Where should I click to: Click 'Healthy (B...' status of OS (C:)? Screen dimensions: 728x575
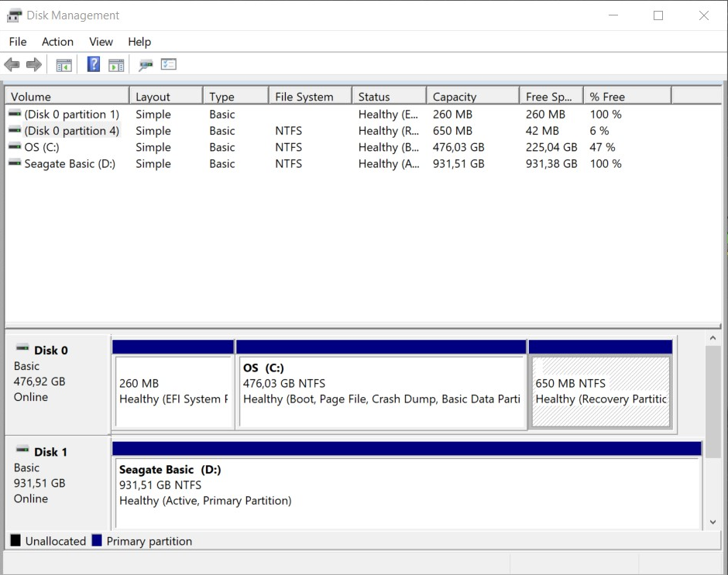(388, 147)
